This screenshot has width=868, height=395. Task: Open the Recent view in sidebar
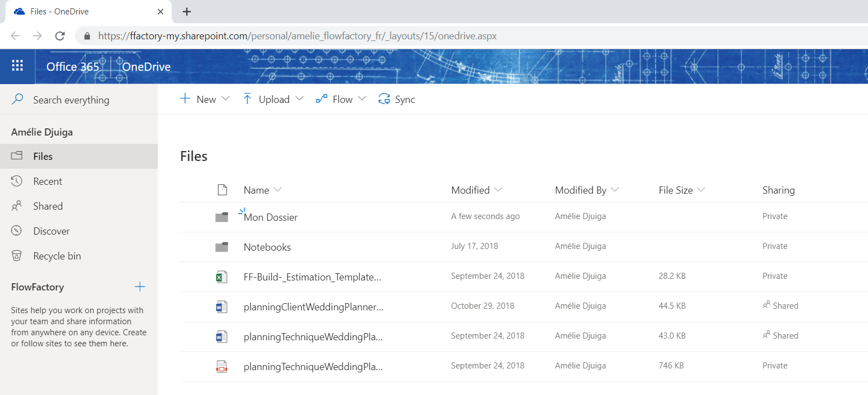[x=48, y=181]
